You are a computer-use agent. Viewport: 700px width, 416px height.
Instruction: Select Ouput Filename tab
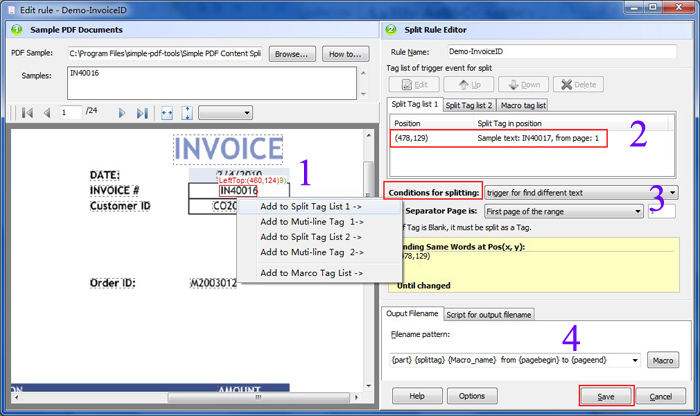(412, 314)
